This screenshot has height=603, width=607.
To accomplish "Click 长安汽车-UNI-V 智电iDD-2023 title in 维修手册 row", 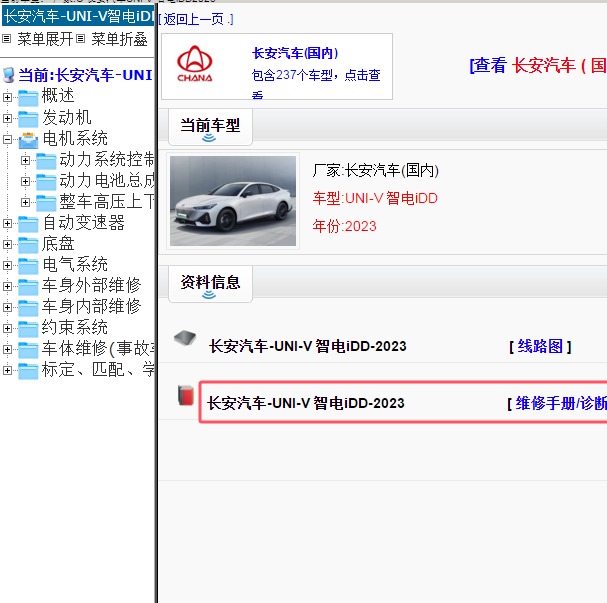I will pyautogui.click(x=306, y=403).
